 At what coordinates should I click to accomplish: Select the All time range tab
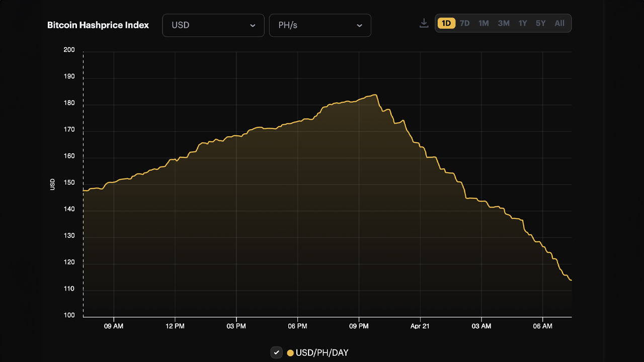pos(559,23)
